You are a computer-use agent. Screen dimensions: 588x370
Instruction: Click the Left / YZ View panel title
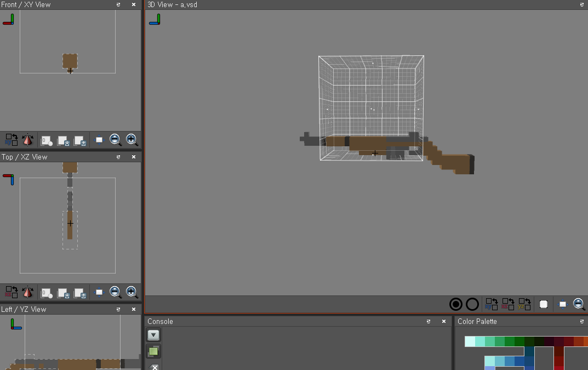click(x=24, y=310)
